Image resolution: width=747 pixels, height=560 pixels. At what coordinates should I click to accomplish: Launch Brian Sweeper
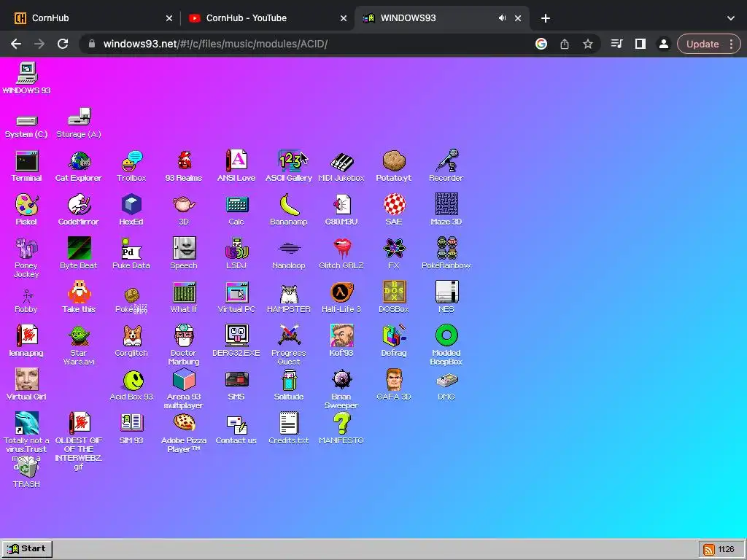(341, 389)
